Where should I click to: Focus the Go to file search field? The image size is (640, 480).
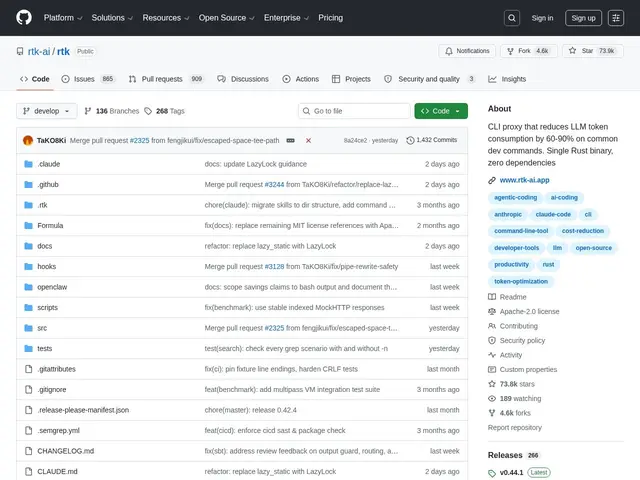tap(354, 111)
